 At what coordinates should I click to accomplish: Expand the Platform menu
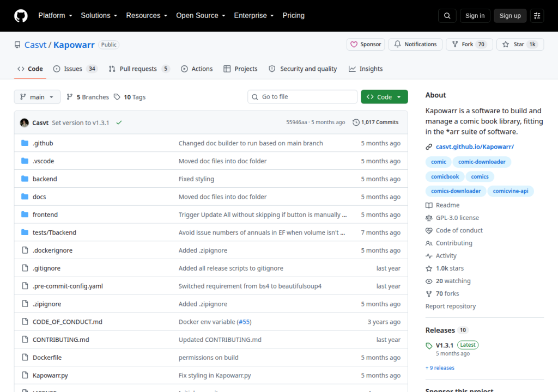coord(55,16)
